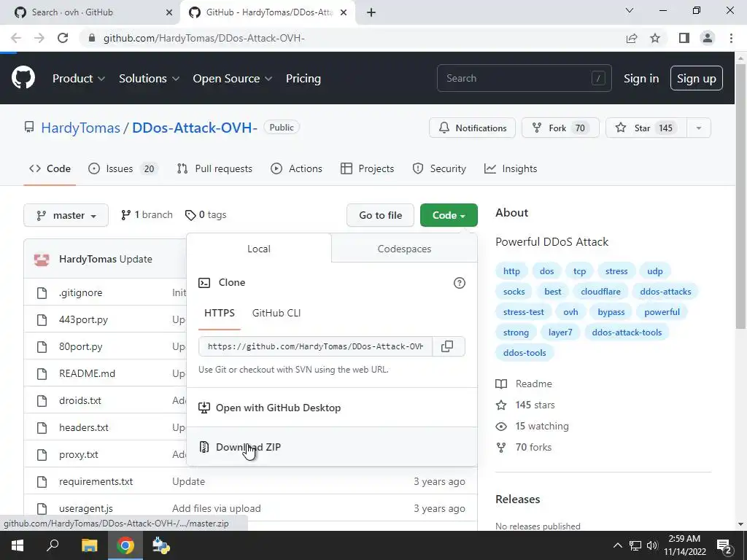
Task: Open the master branch dropdown
Action: click(x=66, y=215)
